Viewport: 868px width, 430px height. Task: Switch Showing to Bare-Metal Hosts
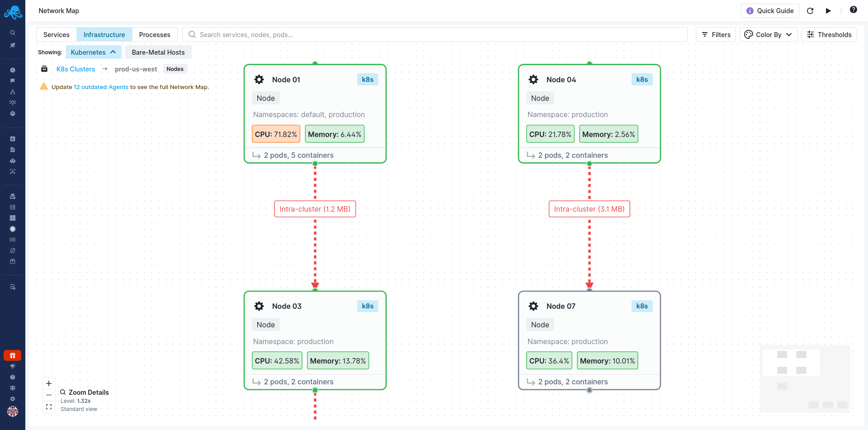pos(158,52)
